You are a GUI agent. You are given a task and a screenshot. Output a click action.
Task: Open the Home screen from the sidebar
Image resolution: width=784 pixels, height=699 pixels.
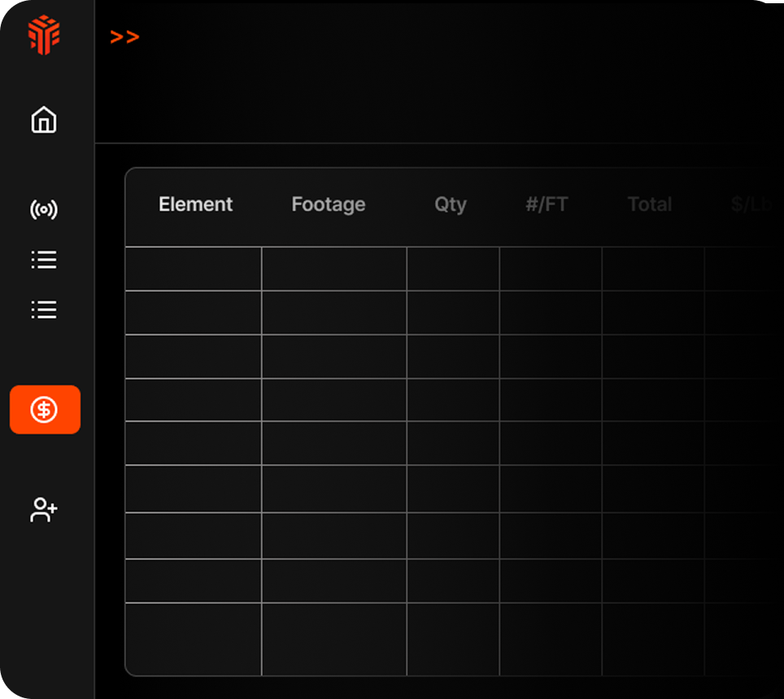(42, 119)
